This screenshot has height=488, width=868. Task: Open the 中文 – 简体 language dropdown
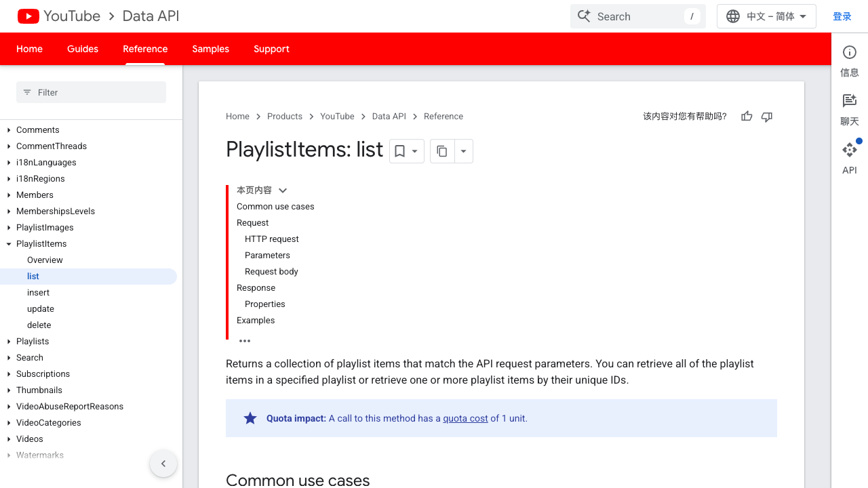pyautogui.click(x=766, y=16)
